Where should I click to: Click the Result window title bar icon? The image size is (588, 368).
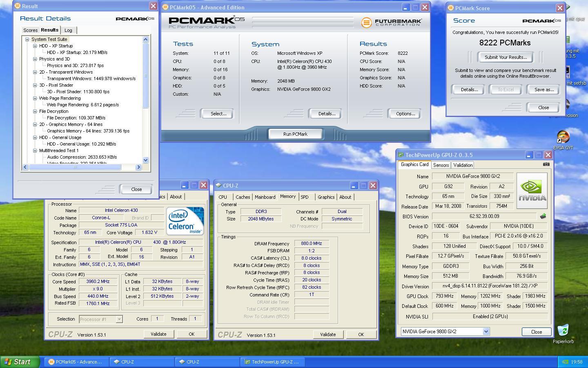coord(17,6)
